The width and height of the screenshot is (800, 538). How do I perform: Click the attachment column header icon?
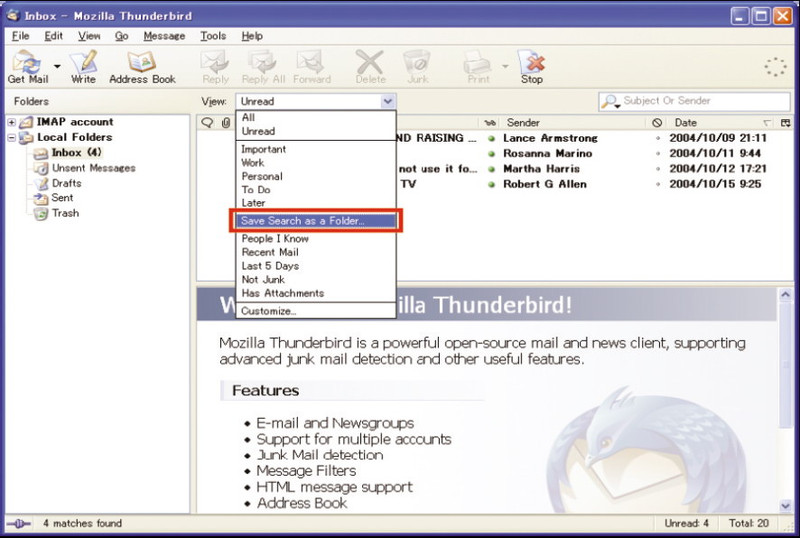[x=226, y=123]
